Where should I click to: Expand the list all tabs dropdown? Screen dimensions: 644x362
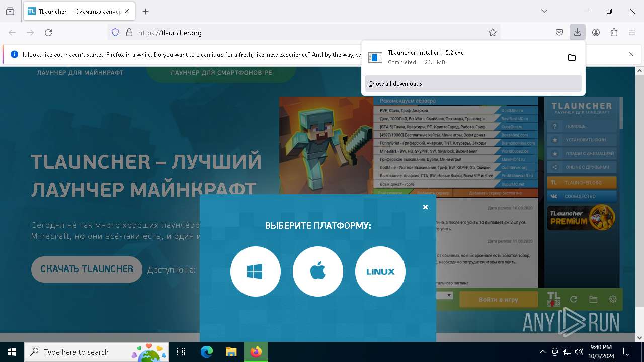(x=544, y=11)
